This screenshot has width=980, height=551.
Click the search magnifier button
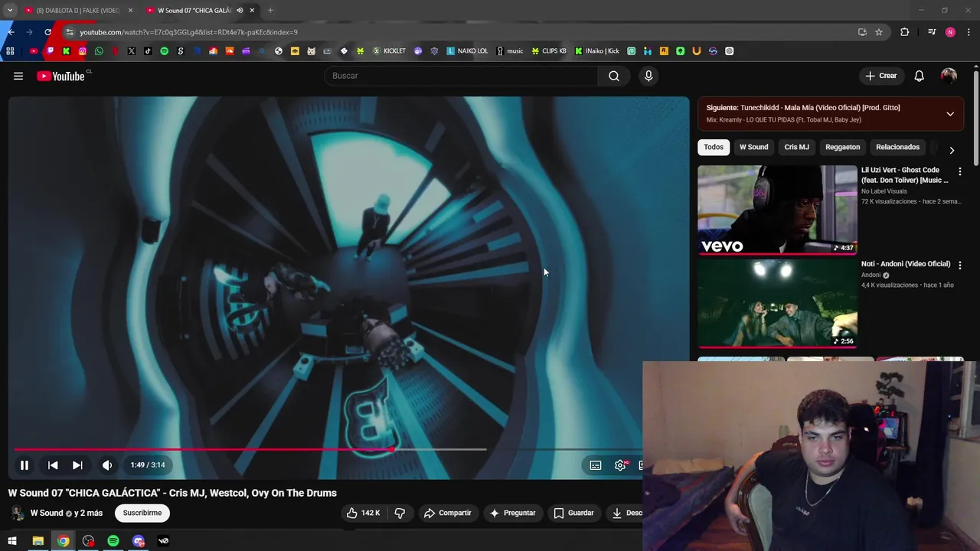pyautogui.click(x=614, y=76)
